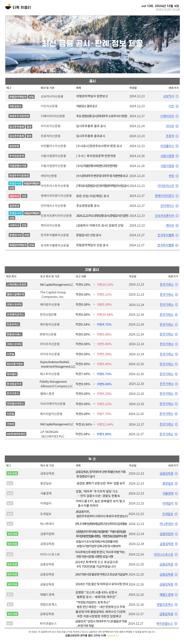Open 한국거래소 link in 한중엔시에스 row
This screenshot has width=184, height=644.
click(166, 334)
